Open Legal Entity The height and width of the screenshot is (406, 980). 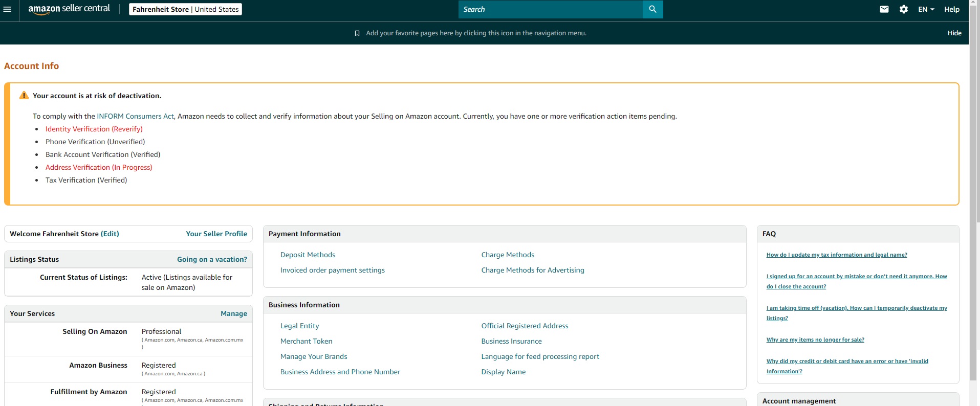(300, 326)
